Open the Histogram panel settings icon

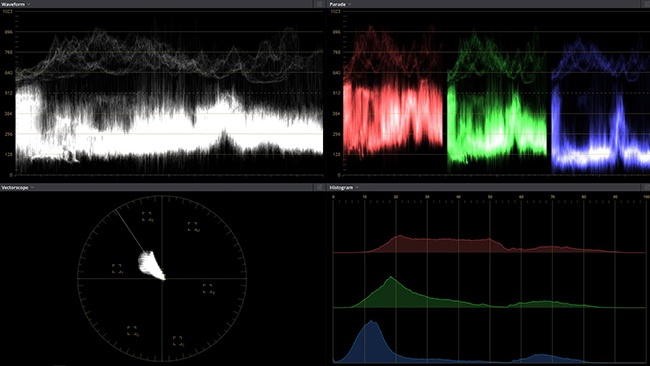pyautogui.click(x=647, y=187)
